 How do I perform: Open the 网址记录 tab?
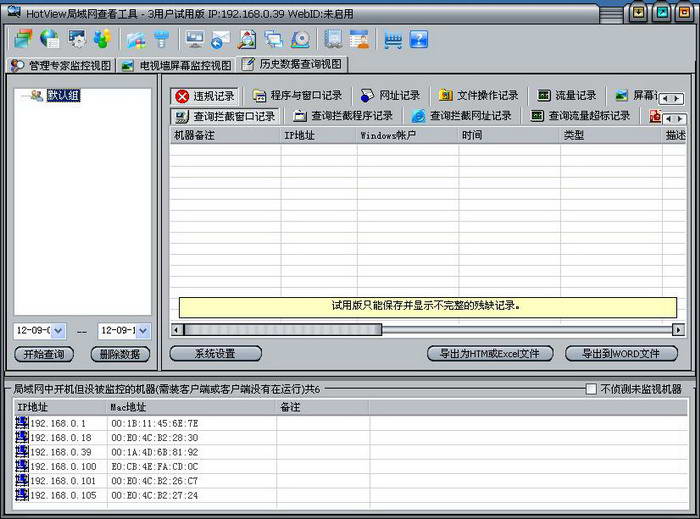(390, 96)
